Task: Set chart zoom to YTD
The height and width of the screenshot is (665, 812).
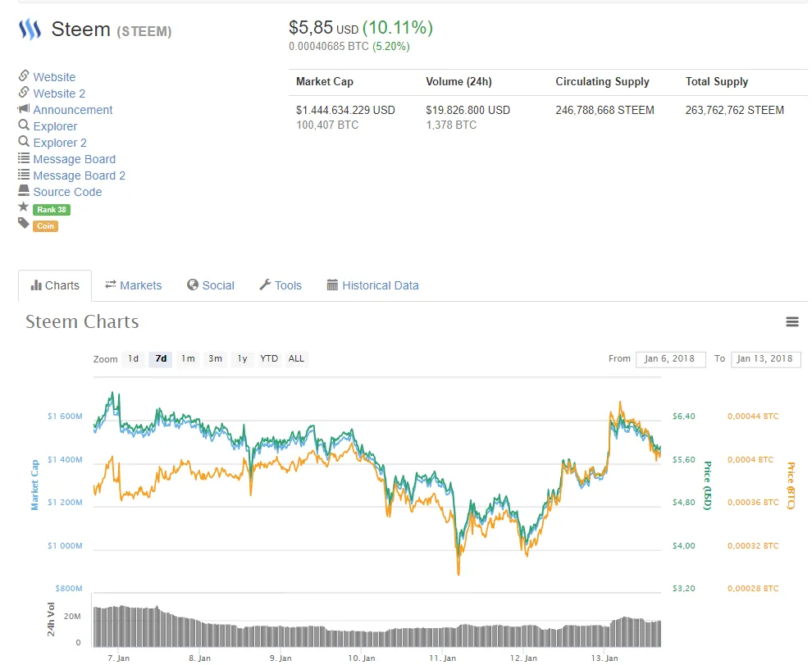Action: coord(269,359)
